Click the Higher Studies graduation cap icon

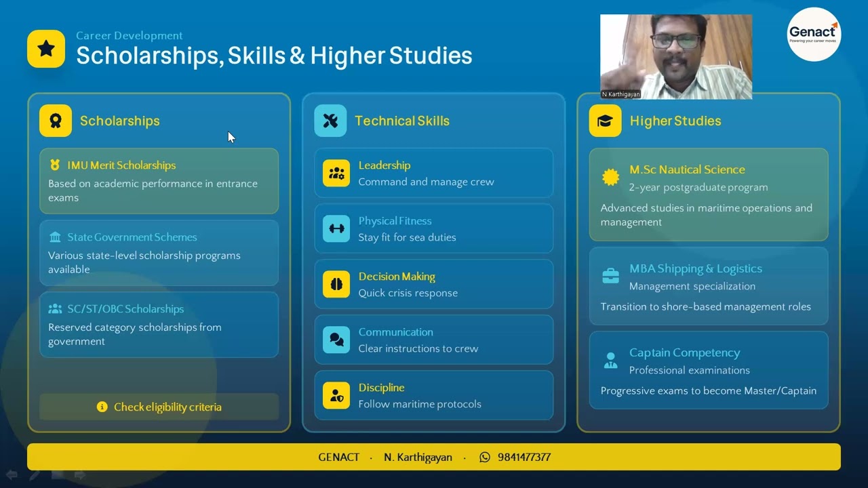coord(606,121)
